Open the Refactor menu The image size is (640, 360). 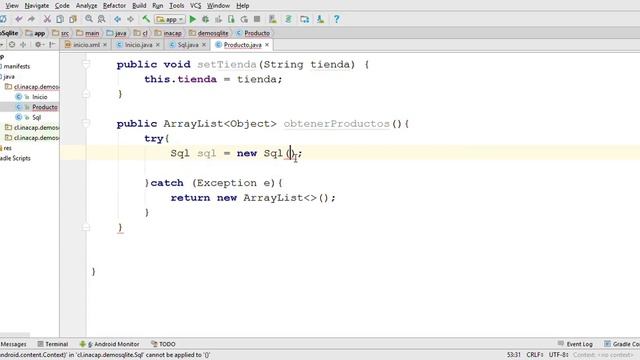(114, 6)
